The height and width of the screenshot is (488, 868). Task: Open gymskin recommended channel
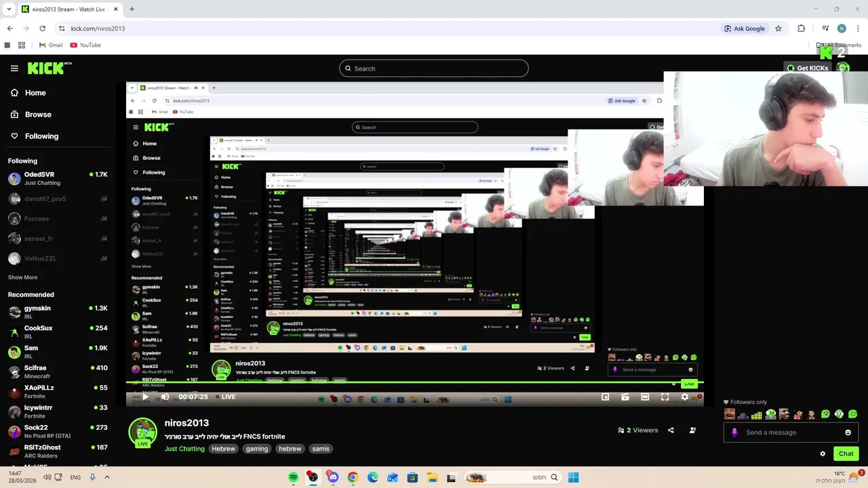click(x=58, y=312)
